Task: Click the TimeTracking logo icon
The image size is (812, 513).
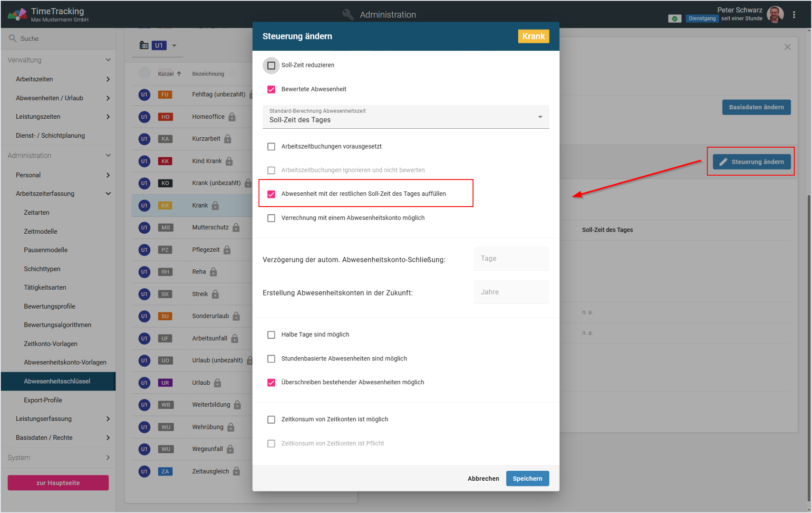Action: point(17,14)
